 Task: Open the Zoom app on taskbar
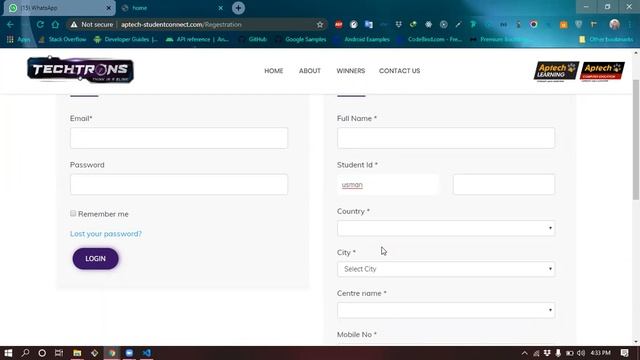point(129,353)
